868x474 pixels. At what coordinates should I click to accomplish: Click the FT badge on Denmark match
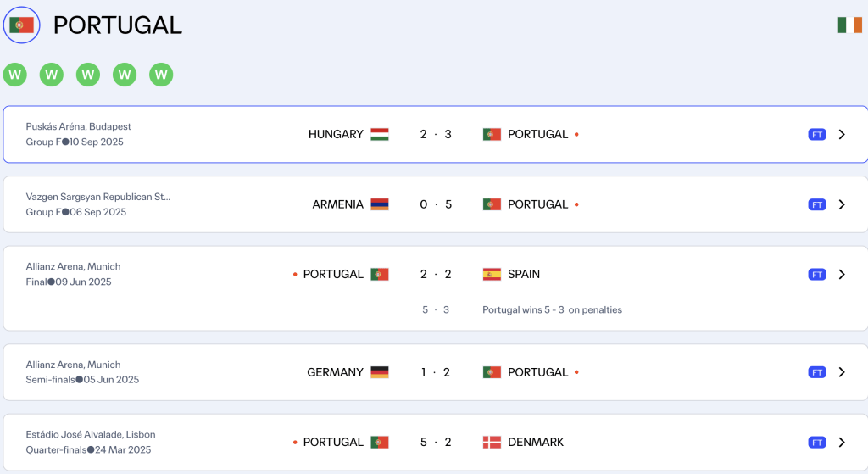pos(817,442)
